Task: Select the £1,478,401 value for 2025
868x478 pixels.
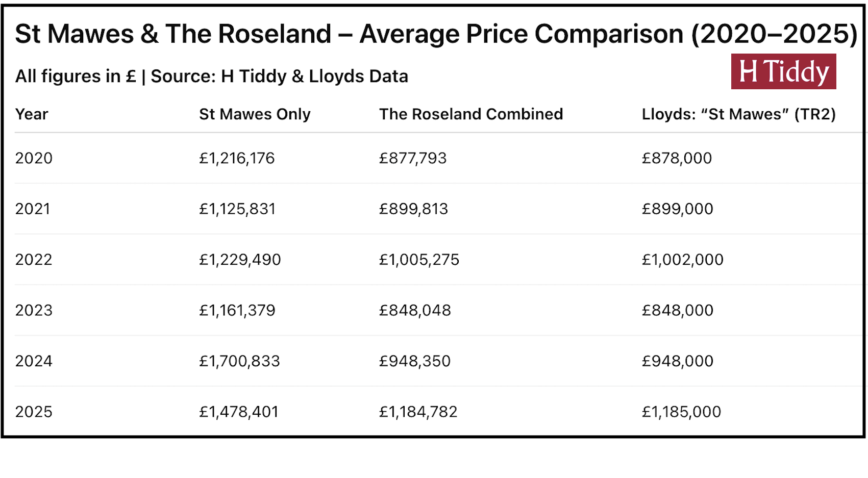Action: (x=239, y=412)
